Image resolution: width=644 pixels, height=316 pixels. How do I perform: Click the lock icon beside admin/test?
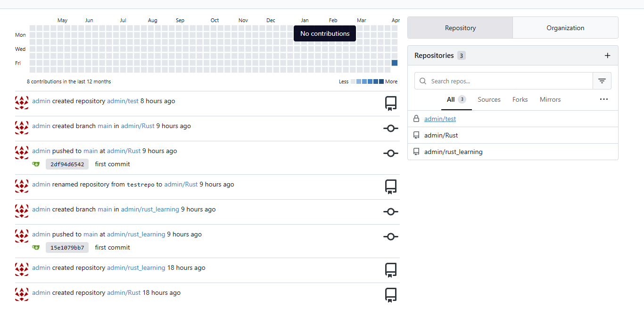point(416,119)
